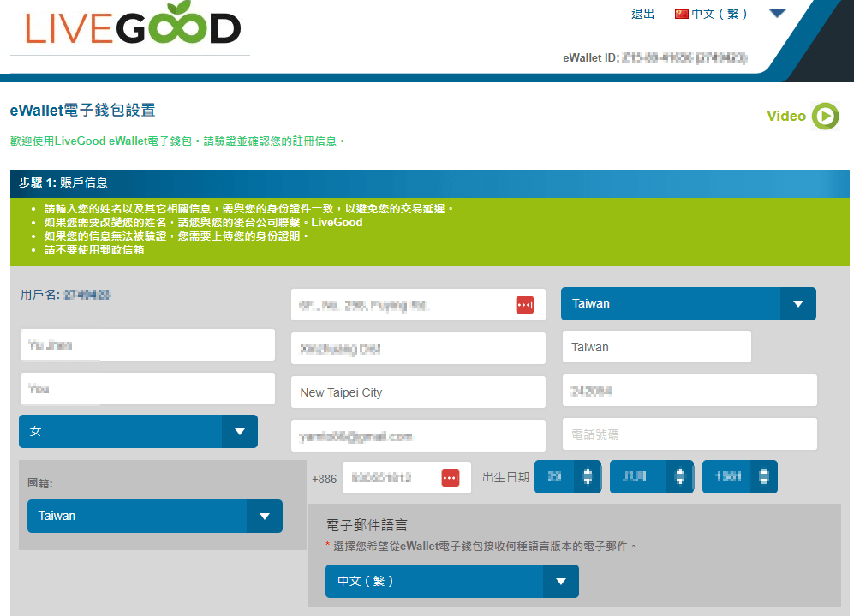The height and width of the screenshot is (616, 854).
Task: Open the country dropdown showing Taiwan
Action: pyautogui.click(x=688, y=303)
